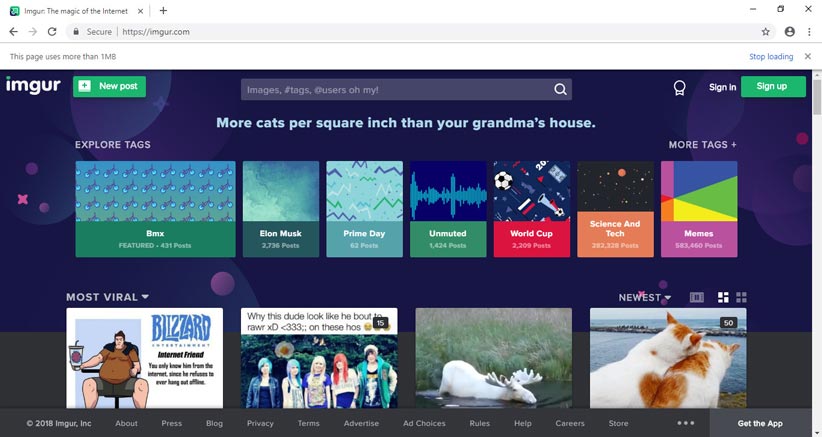Open the two cats cuddling post
Viewport: 822px width, 437px height.
668,358
